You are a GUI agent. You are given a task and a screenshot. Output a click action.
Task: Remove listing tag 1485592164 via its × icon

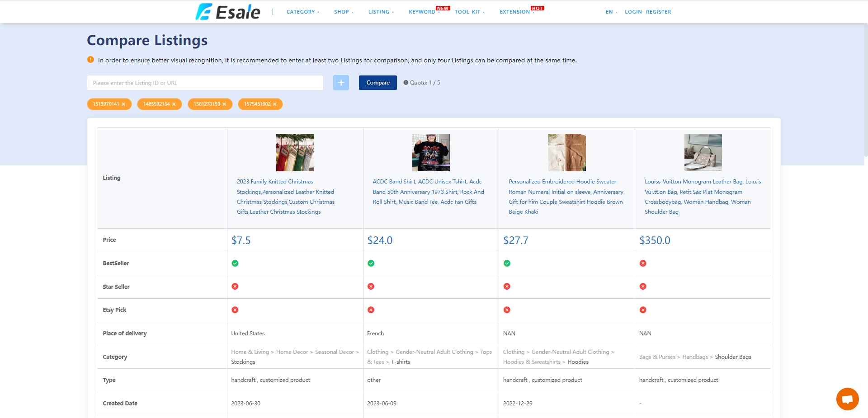(x=174, y=104)
